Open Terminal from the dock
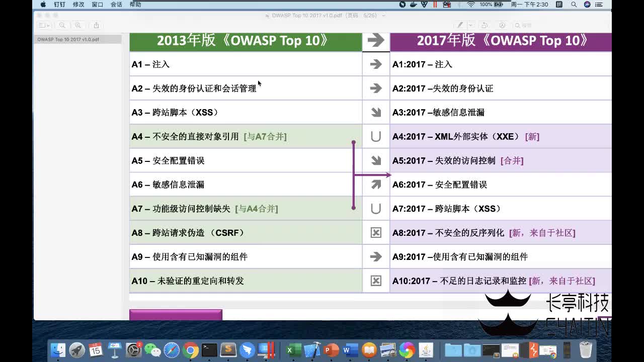This screenshot has height=362, width=644. [x=209, y=350]
